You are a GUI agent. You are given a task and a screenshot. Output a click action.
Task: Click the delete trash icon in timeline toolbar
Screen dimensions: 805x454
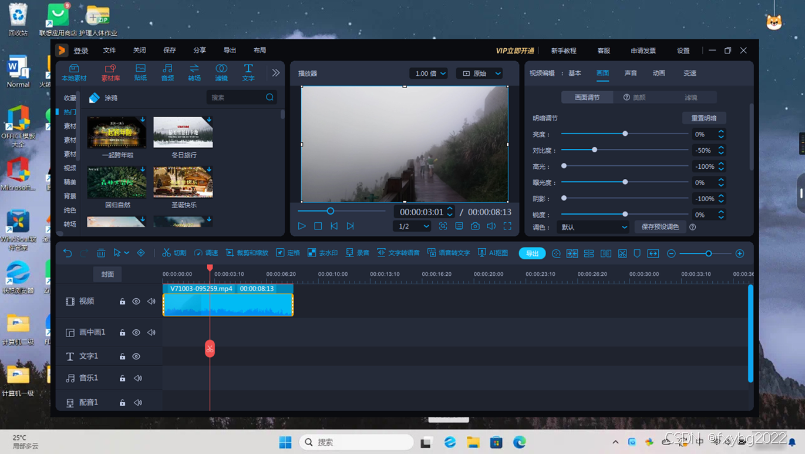coord(101,253)
